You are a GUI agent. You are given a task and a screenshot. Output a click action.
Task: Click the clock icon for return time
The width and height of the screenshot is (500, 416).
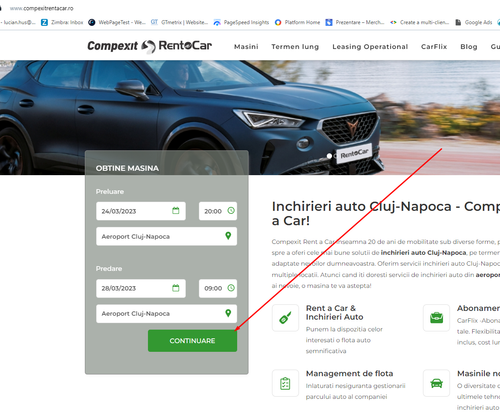point(231,288)
